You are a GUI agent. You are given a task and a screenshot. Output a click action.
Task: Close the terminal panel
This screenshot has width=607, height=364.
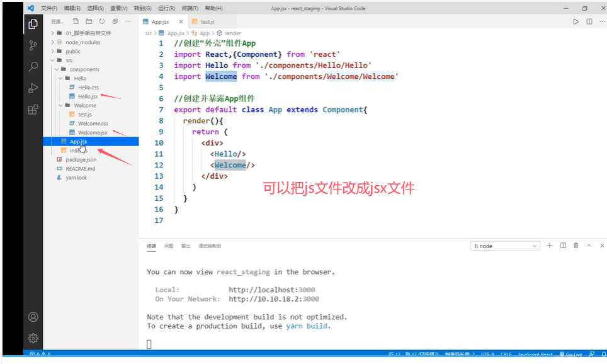click(x=602, y=246)
